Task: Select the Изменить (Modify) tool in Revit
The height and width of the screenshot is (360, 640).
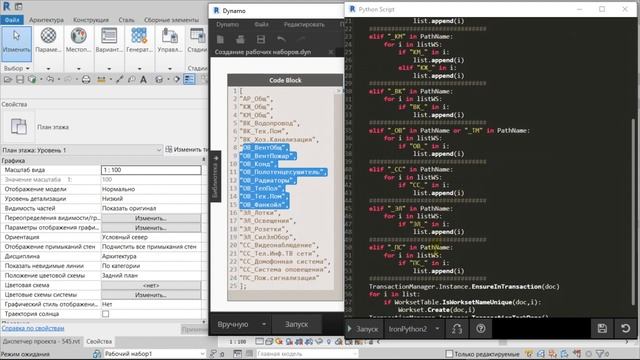Action: [16, 44]
